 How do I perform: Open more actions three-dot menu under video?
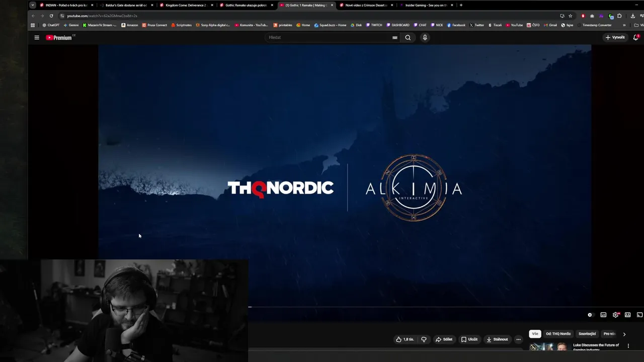(x=518, y=339)
